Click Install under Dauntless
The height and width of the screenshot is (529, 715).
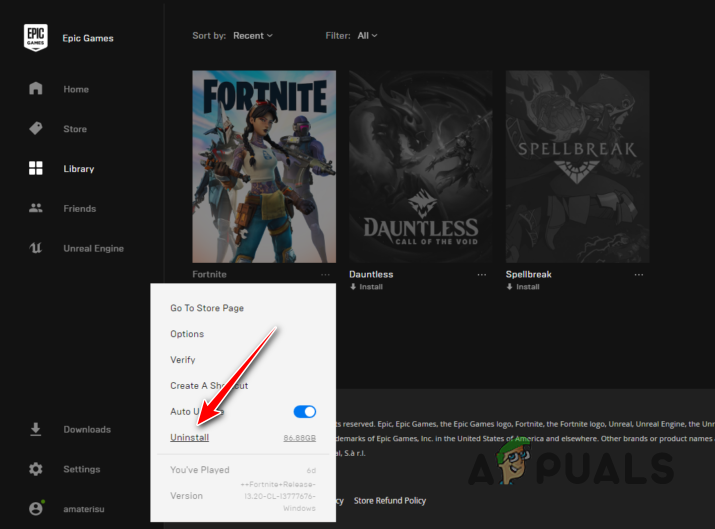371,287
